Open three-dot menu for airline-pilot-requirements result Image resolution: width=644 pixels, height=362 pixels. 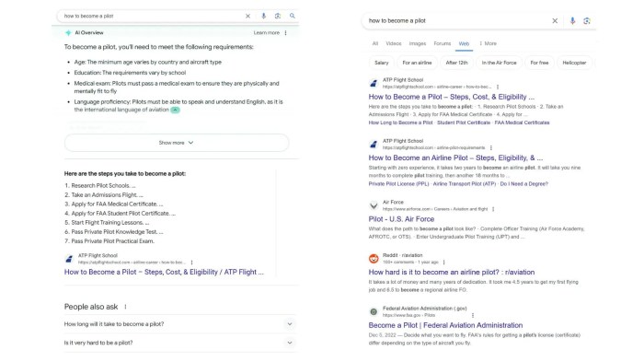click(x=491, y=147)
